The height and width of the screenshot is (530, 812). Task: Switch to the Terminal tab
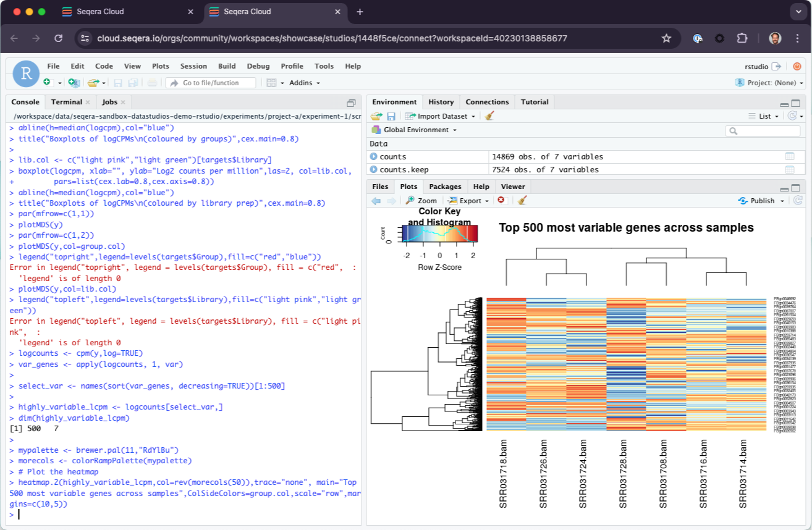pos(67,102)
